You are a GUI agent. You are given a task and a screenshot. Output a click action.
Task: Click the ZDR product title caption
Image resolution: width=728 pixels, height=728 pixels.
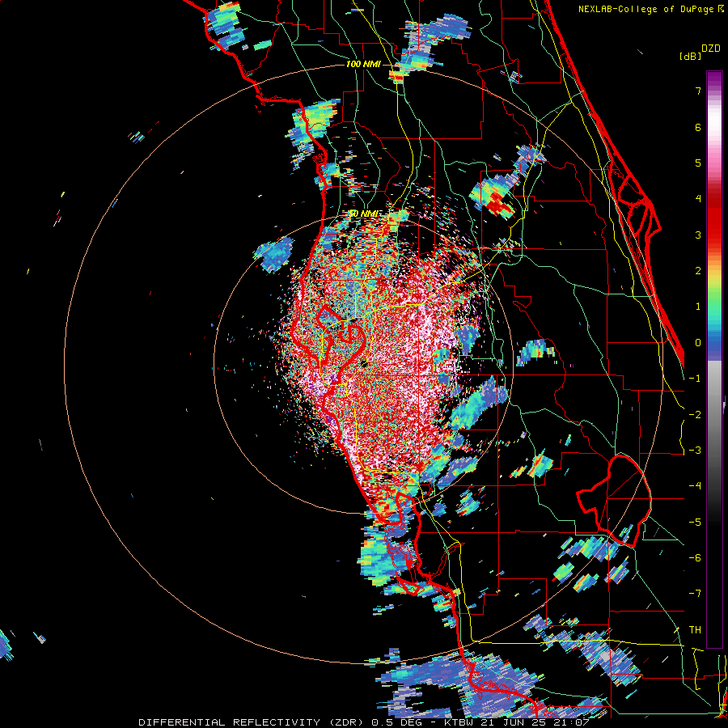click(364, 722)
